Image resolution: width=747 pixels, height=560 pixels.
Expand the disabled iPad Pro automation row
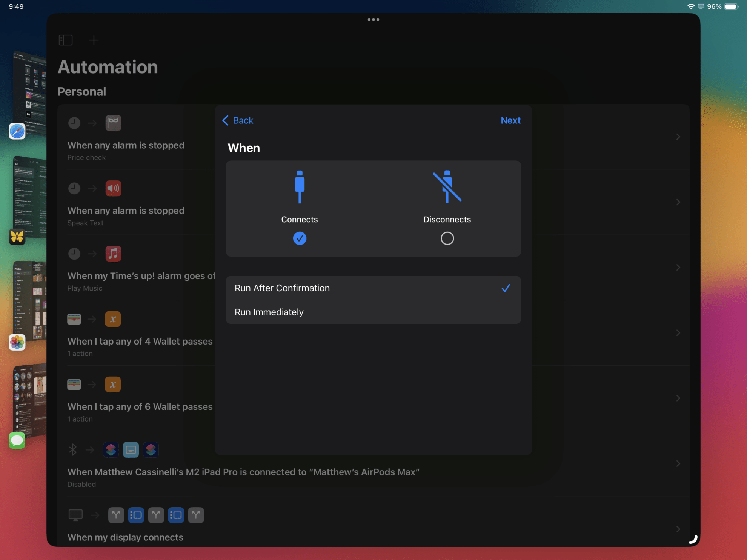(x=678, y=463)
